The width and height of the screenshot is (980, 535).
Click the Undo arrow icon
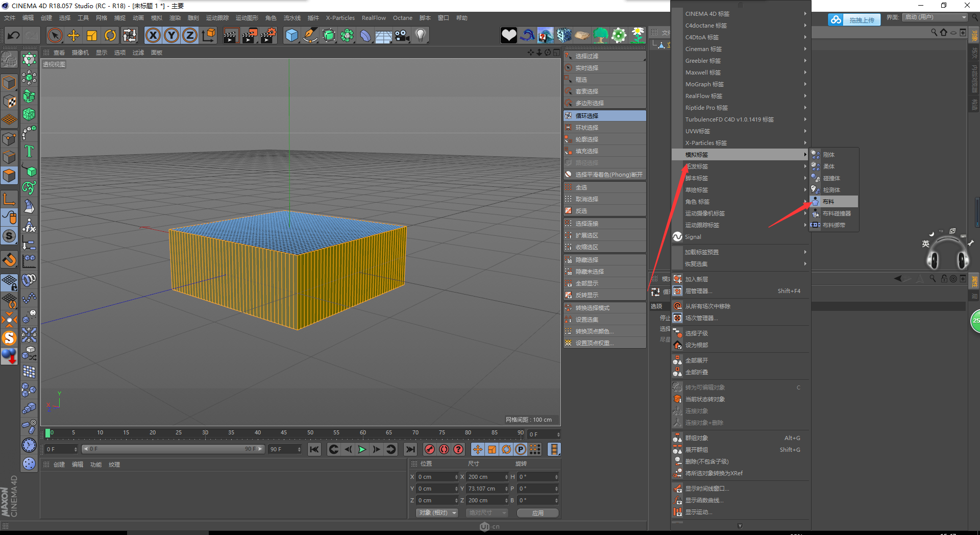click(x=14, y=36)
